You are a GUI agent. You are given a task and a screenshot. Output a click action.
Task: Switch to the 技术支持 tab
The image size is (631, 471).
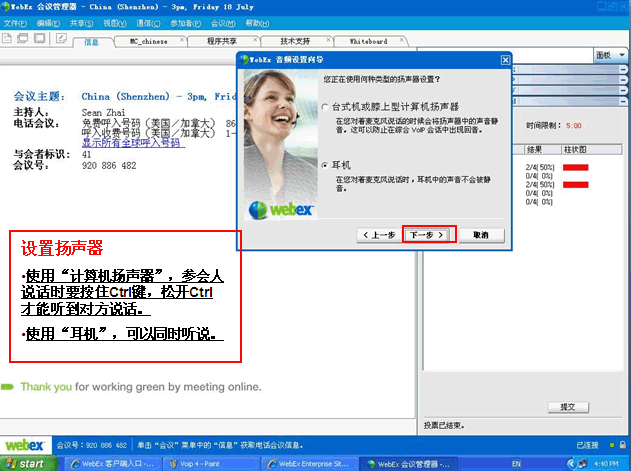(295, 41)
